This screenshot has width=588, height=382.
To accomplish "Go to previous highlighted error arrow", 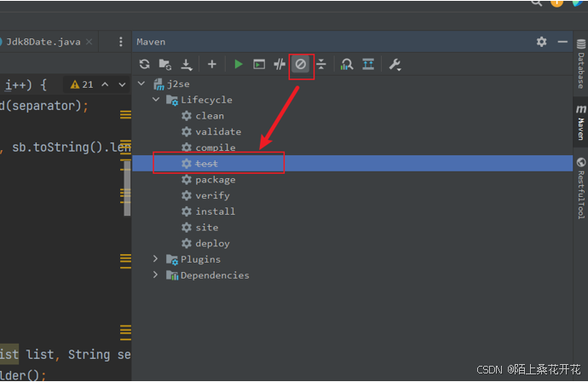I will click(x=105, y=84).
